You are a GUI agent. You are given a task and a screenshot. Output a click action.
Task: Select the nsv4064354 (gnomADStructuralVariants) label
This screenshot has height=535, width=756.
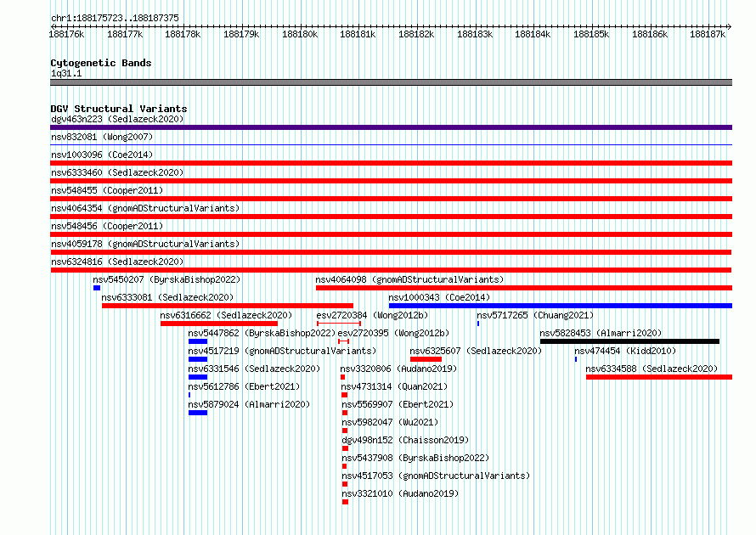click(x=145, y=208)
